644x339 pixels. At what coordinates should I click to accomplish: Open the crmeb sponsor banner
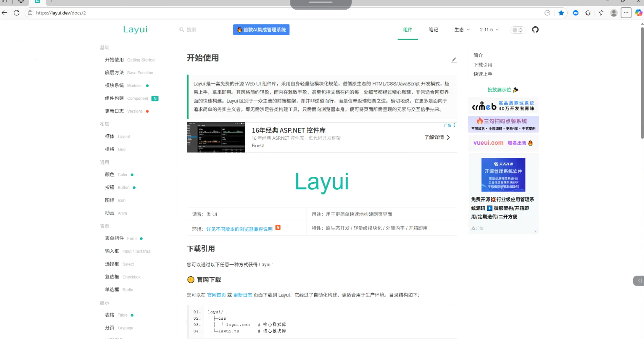[503, 106]
